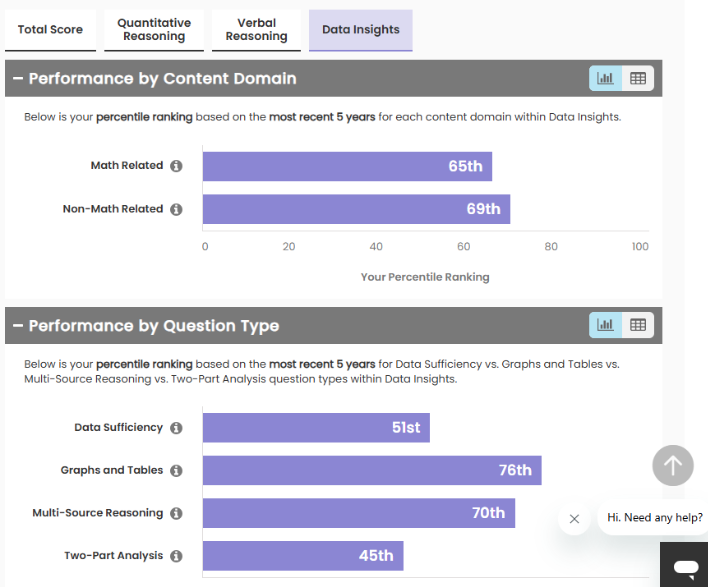Image resolution: width=708 pixels, height=587 pixels.
Task: Switch Question Type to chart view
Action: [x=606, y=324]
